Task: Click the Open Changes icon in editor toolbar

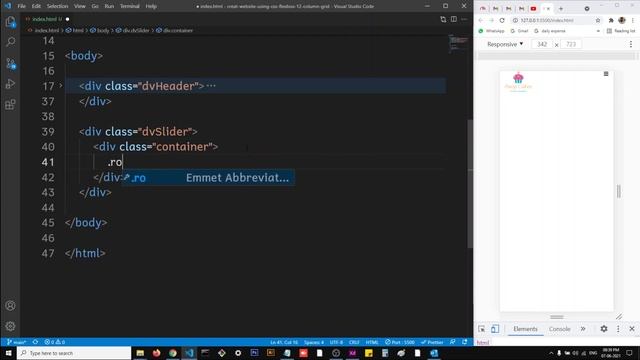Action: pyautogui.click(x=443, y=19)
